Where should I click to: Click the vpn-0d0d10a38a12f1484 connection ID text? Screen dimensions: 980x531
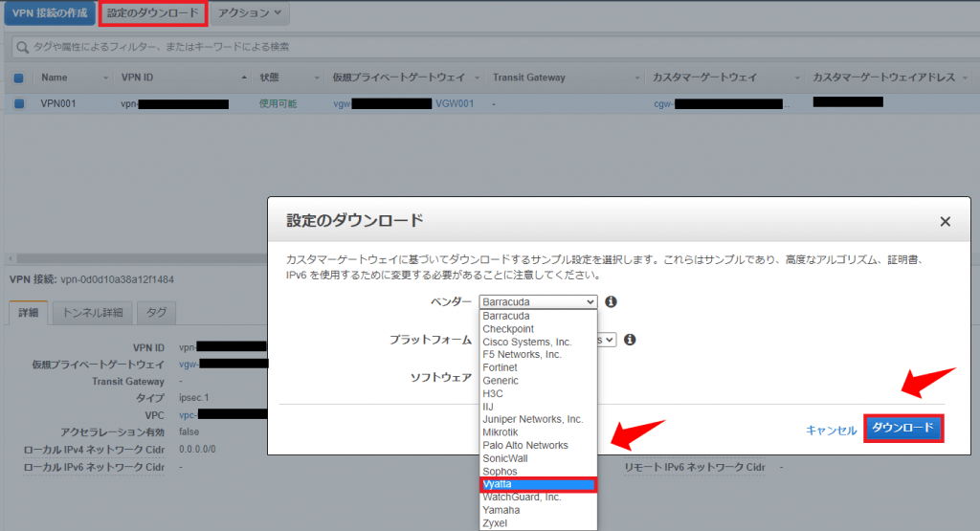coord(118,279)
